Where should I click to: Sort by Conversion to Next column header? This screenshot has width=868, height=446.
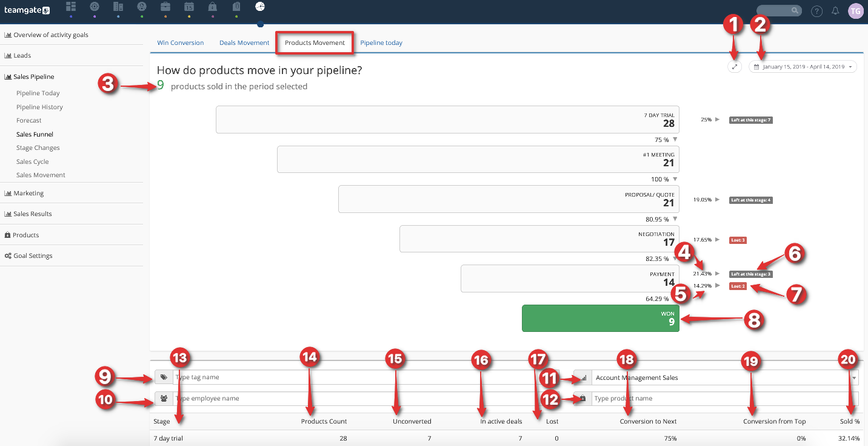[649, 421]
